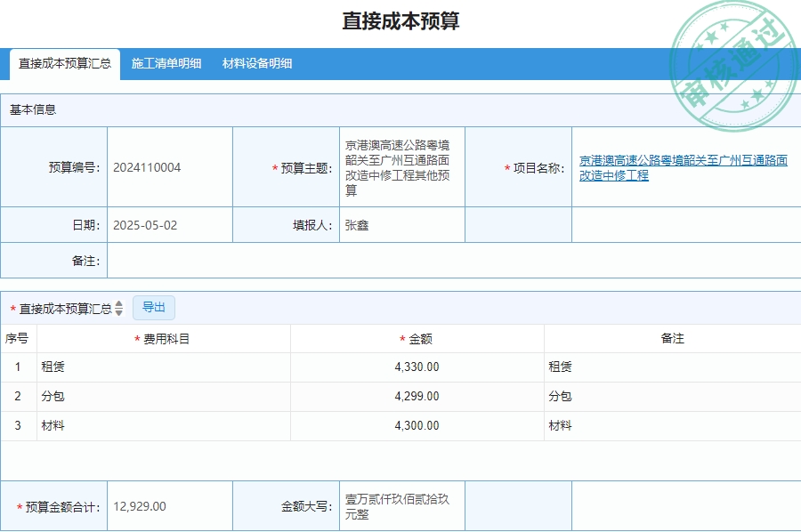Click the 分包 remark in row 2
801x532 pixels.
560,396
